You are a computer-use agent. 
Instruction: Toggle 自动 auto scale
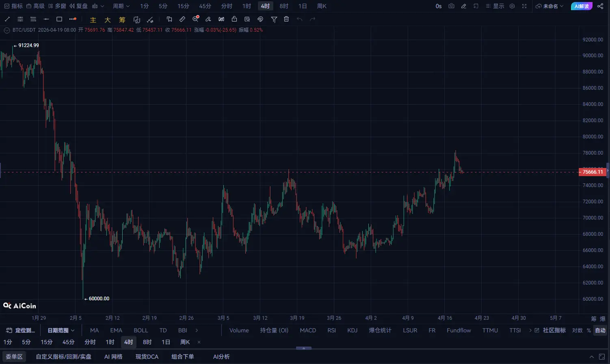coord(600,330)
